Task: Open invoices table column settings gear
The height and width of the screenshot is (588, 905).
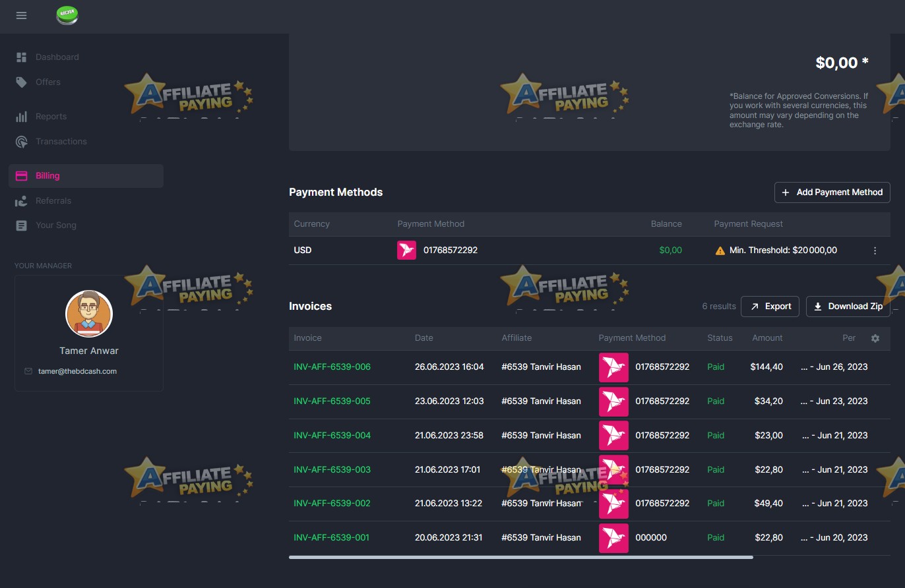Action: pos(875,338)
